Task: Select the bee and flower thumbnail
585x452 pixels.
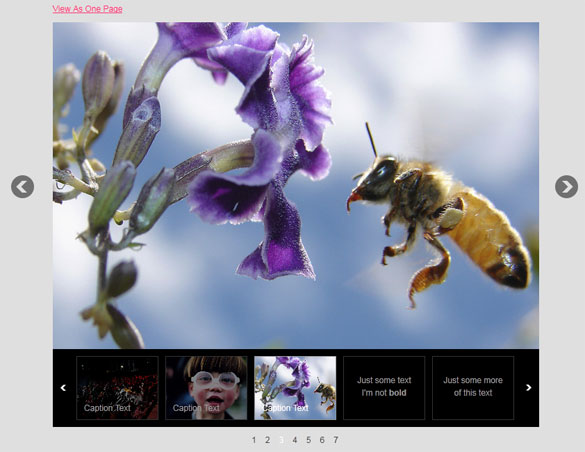Action: point(295,388)
